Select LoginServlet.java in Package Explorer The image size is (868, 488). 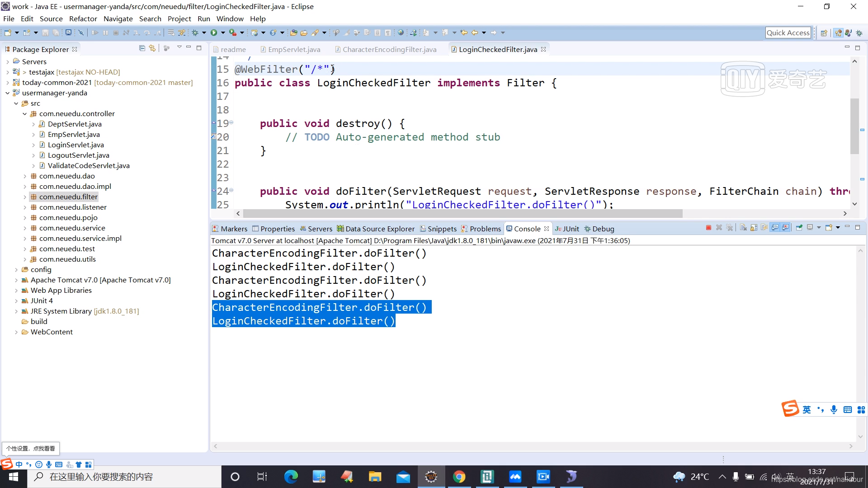click(x=76, y=145)
